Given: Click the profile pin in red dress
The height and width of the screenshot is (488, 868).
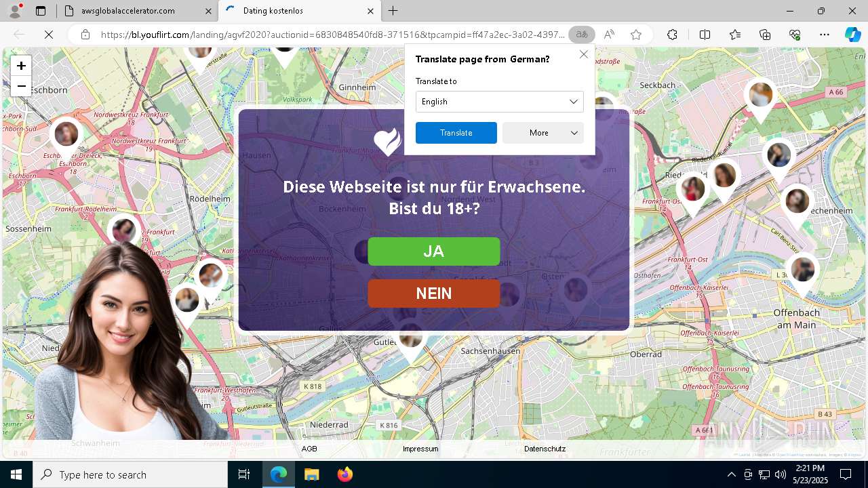Looking at the screenshot, I should tap(692, 192).
